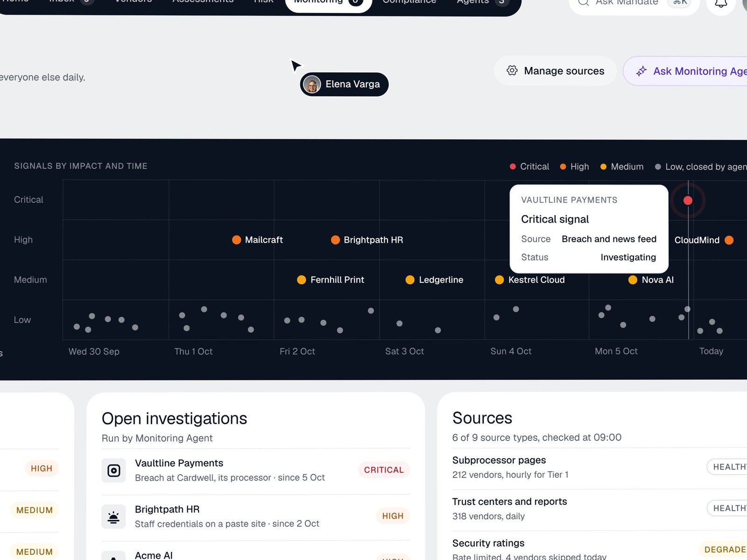Open the Ask Monitoring Agent button

(685, 71)
